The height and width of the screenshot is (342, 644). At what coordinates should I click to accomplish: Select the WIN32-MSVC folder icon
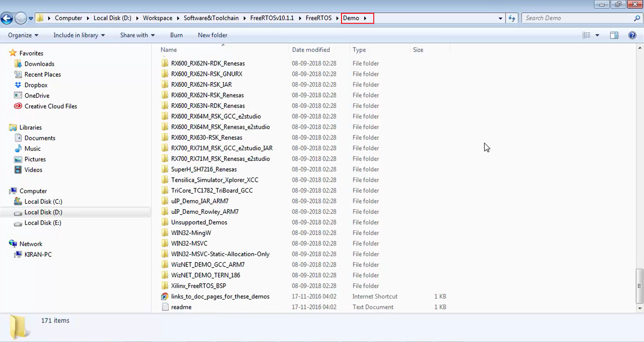tap(165, 243)
